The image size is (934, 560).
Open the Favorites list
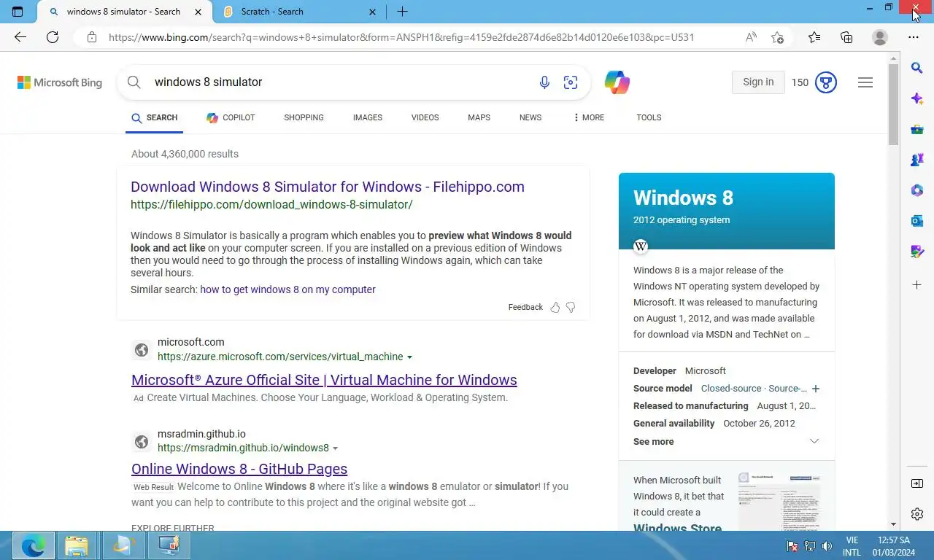coord(814,37)
